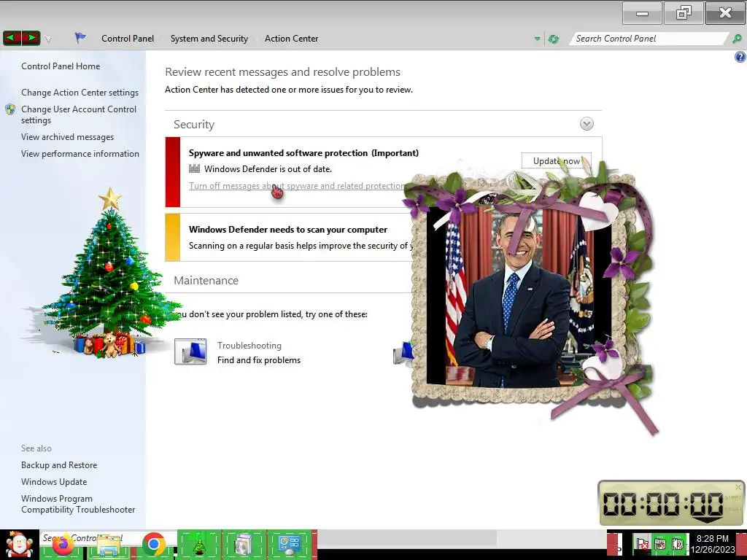Open Backup and Restore
The image size is (747, 560).
point(59,465)
